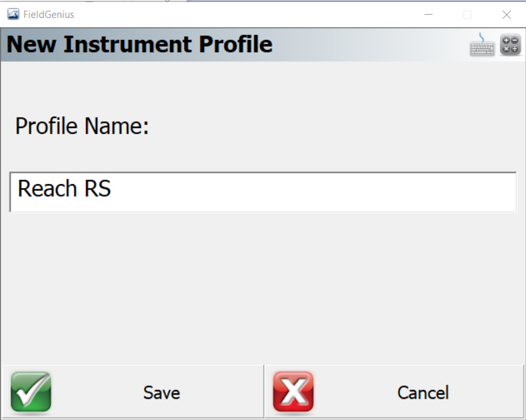Screen dimensions: 526x420
Task: Minimize the FieldGenius window
Action: (x=429, y=15)
